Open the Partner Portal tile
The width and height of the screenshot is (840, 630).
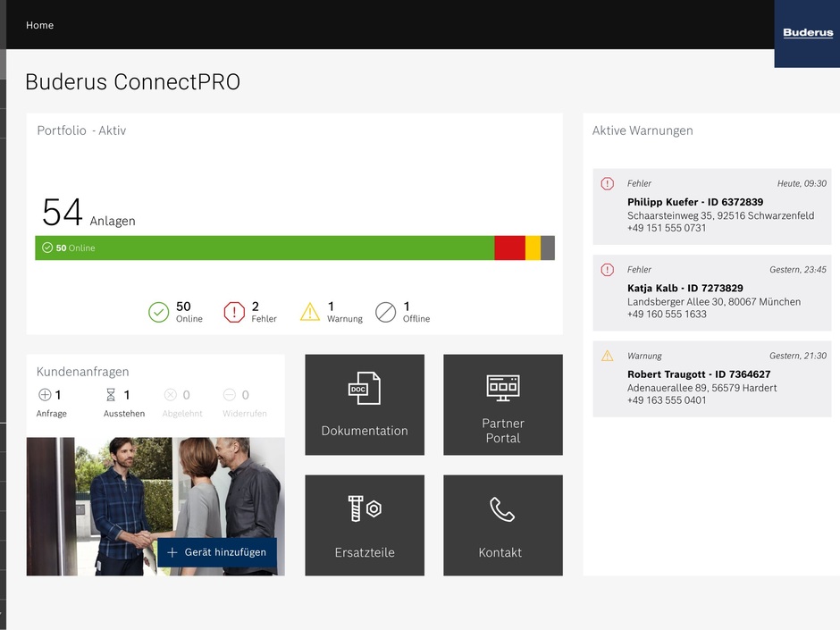503,405
